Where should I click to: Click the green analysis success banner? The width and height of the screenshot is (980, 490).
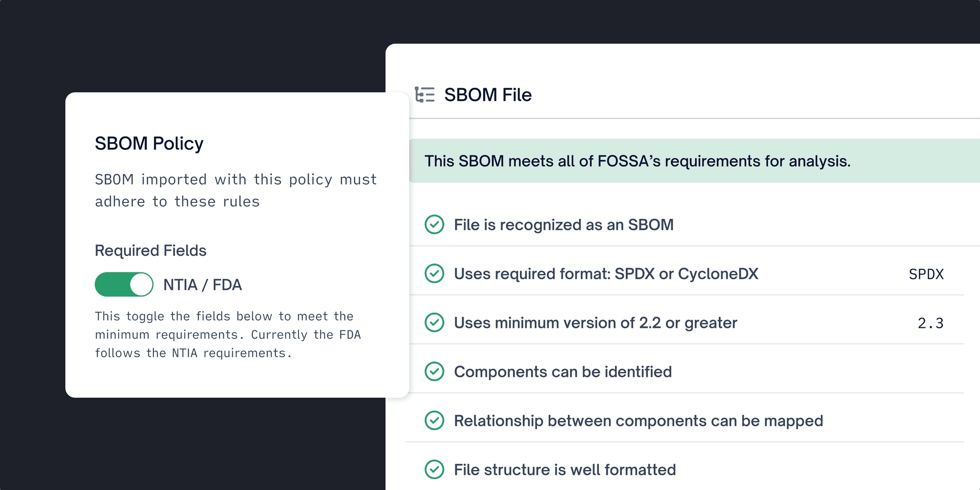(637, 161)
